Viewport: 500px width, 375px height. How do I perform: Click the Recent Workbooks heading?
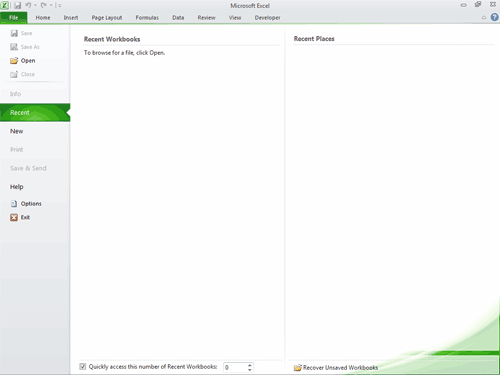click(112, 39)
